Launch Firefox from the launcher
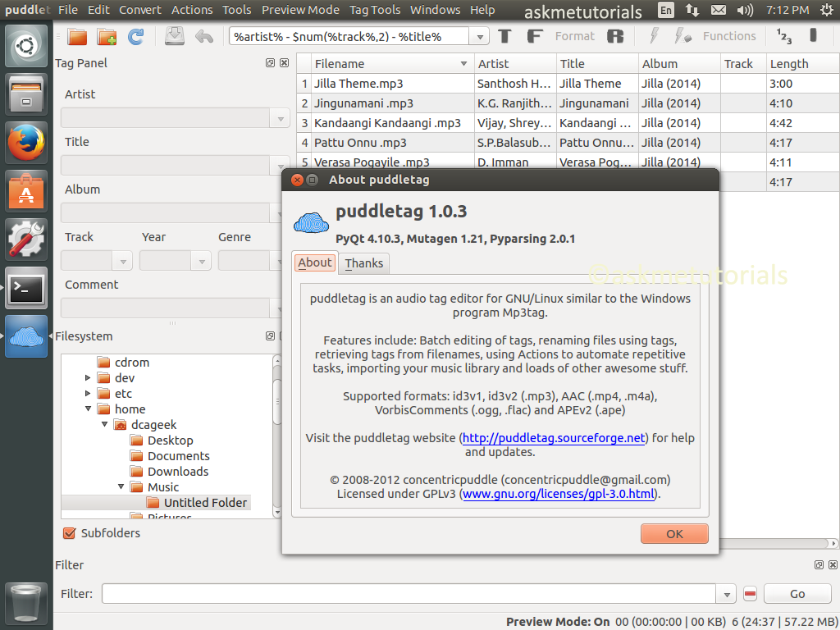 [25, 143]
